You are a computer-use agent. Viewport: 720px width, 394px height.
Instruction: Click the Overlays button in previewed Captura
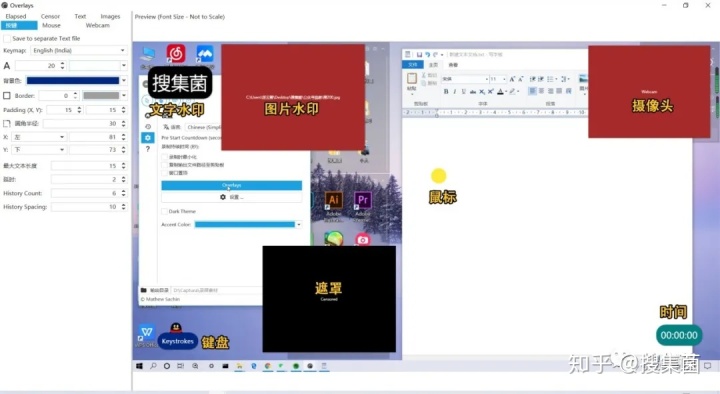click(231, 185)
